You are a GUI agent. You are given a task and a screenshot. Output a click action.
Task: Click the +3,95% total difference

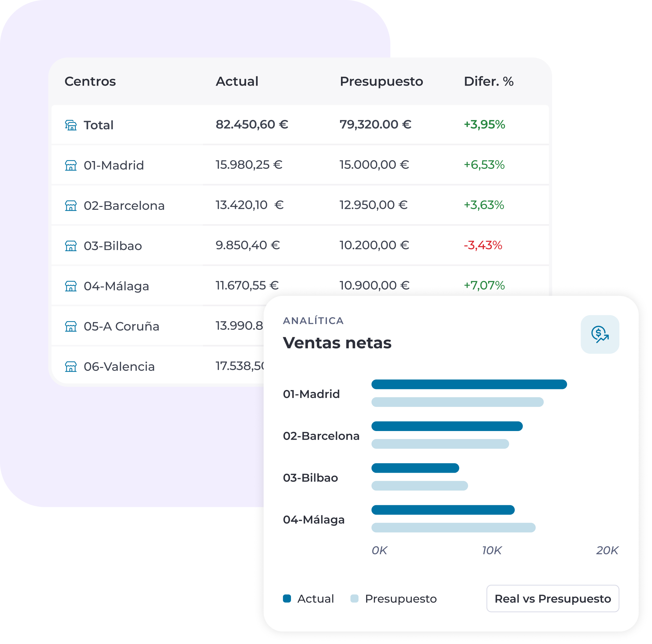tap(484, 124)
